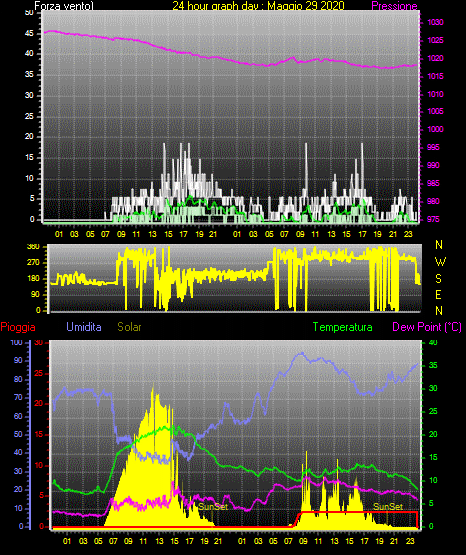Image resolution: width=466 pixels, height=555 pixels.
Task: Click the 35 mark on temperature scale
Action: pos(433,365)
